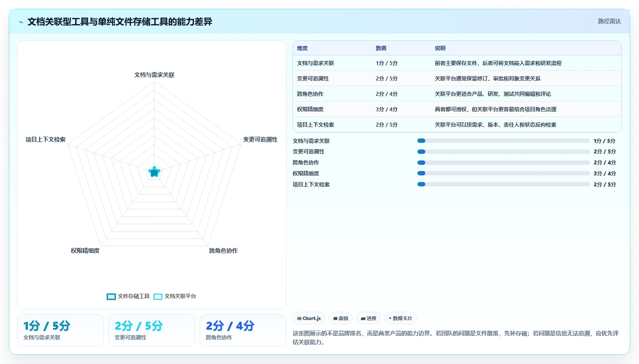Click the description 关联平台通常保留修订、审批和对象变更关系

[x=487, y=79]
